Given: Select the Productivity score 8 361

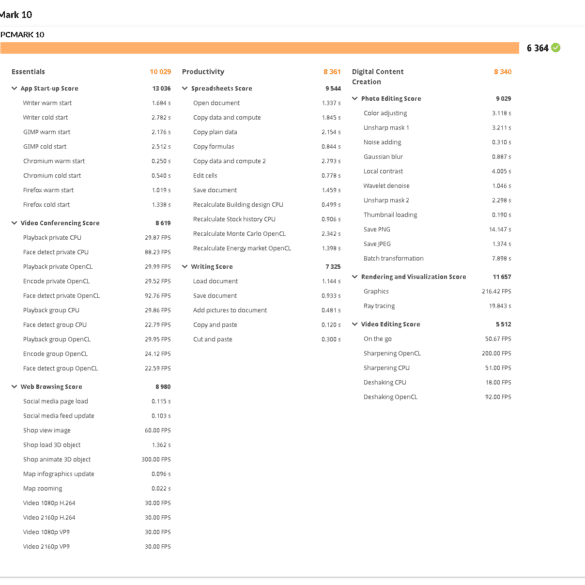Looking at the screenshot, I should [x=332, y=72].
